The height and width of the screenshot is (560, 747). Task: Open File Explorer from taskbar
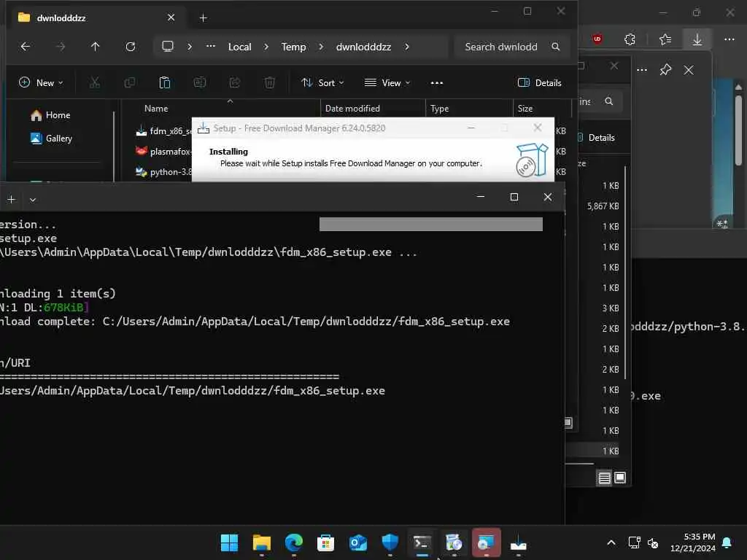tap(262, 542)
